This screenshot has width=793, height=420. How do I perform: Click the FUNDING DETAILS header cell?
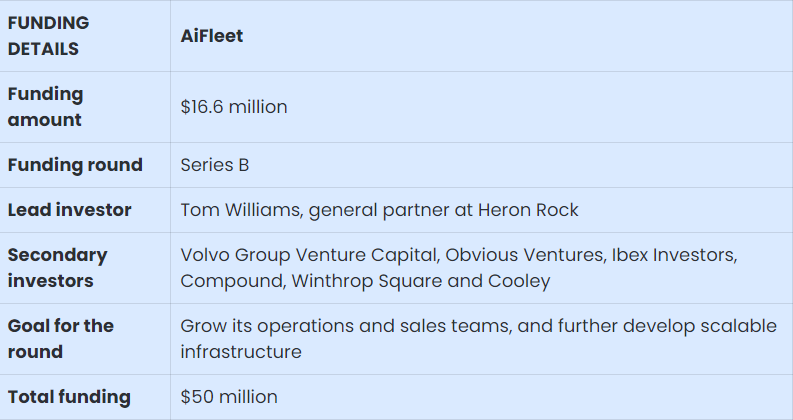(x=85, y=36)
